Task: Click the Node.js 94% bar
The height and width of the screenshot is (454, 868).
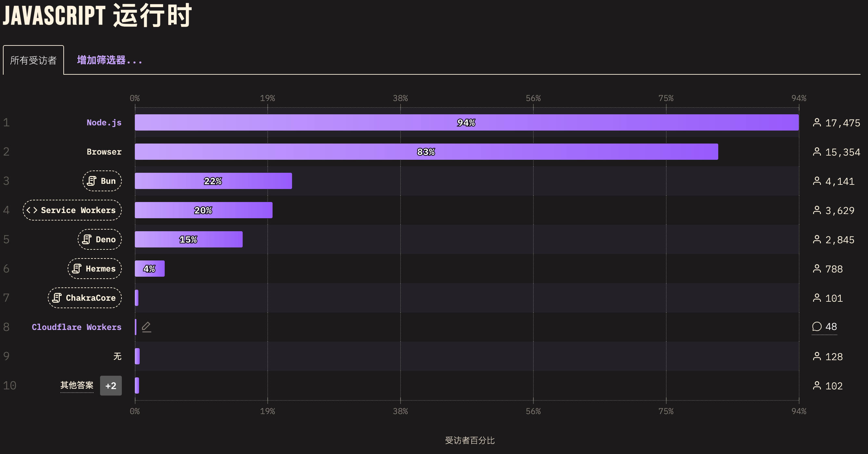Action: coord(467,123)
